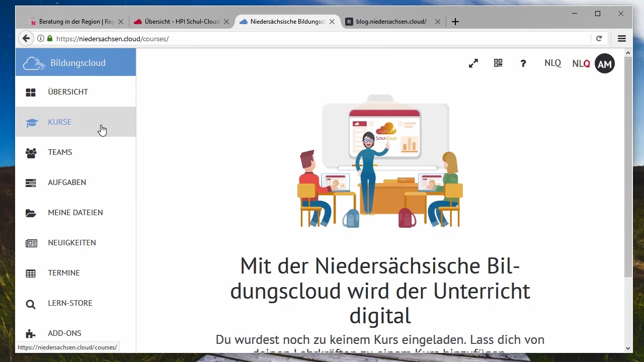Open KURSE in the sidebar
The width and height of the screenshot is (644, 362).
tap(75, 122)
